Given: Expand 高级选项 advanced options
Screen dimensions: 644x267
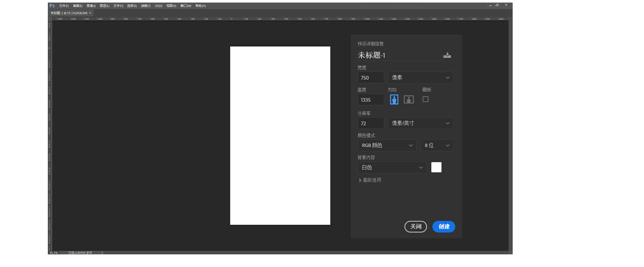Looking at the screenshot, I should click(x=369, y=180).
